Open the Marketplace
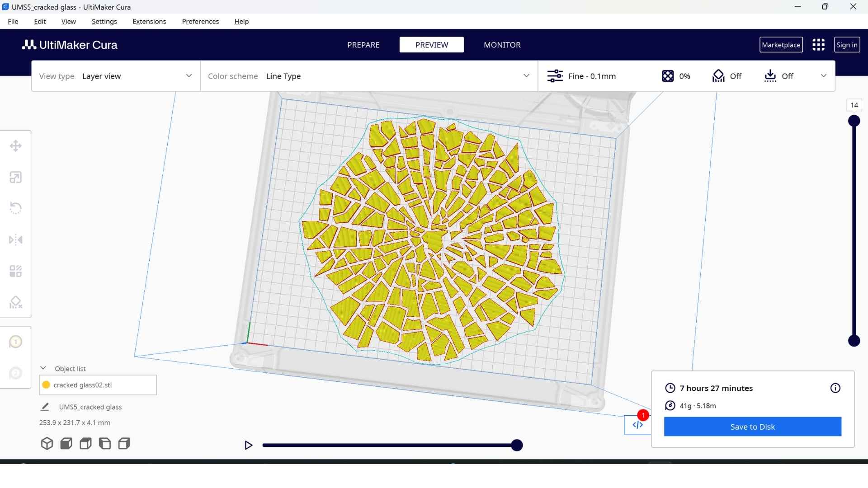Viewport: 868px width, 488px height. click(x=781, y=45)
